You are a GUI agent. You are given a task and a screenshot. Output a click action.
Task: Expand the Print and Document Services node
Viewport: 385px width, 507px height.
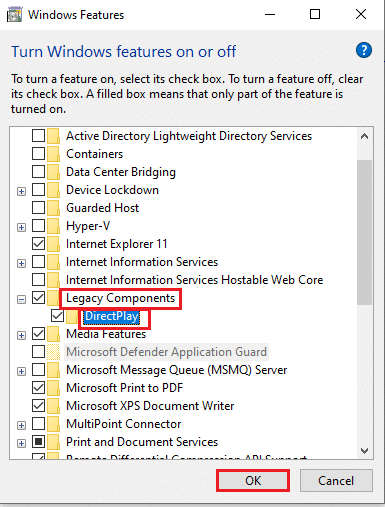pos(21,443)
